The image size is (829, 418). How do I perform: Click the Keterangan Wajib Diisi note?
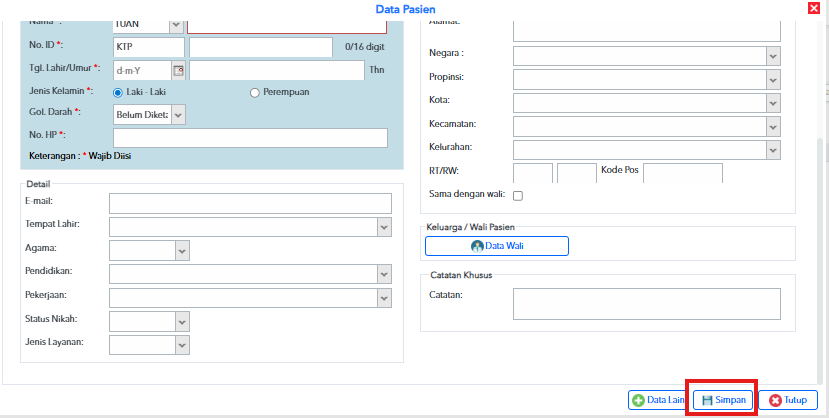pos(80,156)
